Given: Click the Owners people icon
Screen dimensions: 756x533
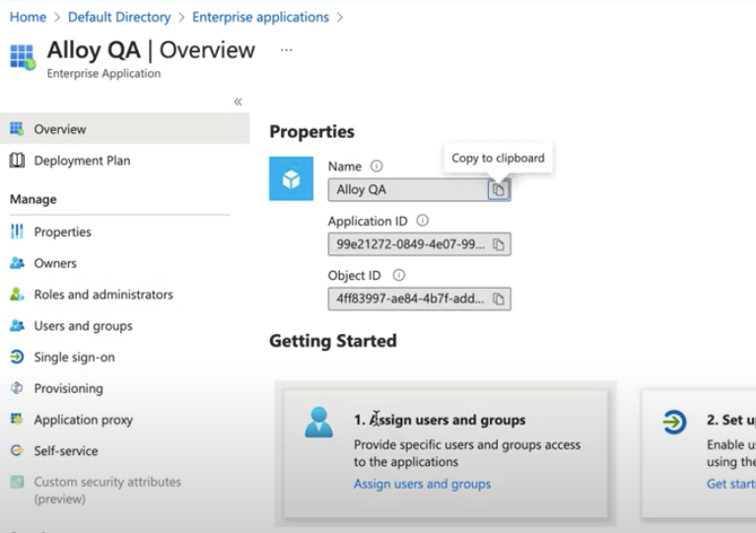Looking at the screenshot, I should pos(17,263).
